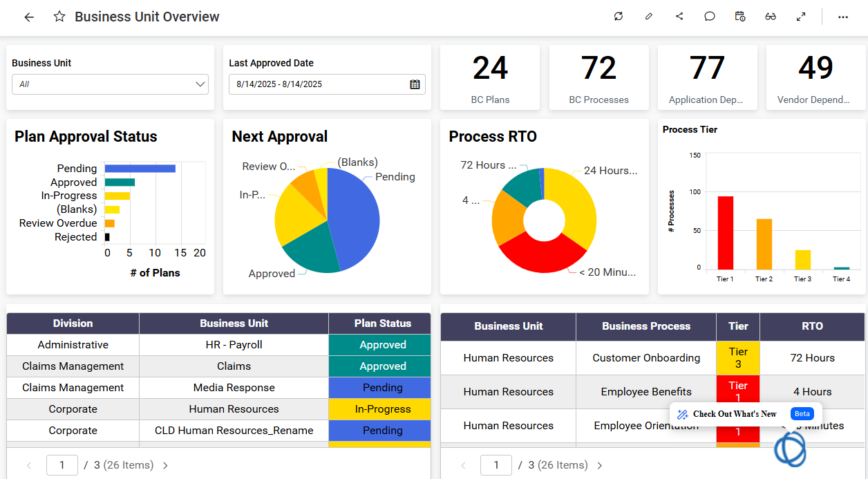Open the schedule calendar-clock icon

coord(740,17)
